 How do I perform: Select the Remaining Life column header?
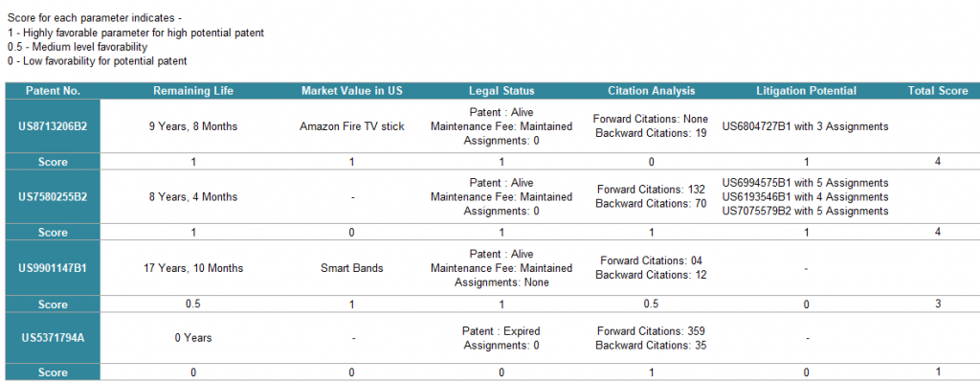(x=193, y=91)
